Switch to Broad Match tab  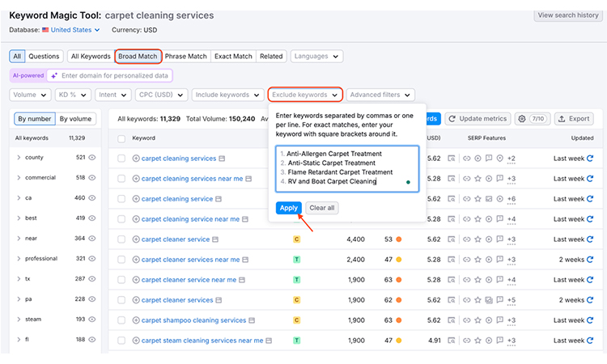138,56
